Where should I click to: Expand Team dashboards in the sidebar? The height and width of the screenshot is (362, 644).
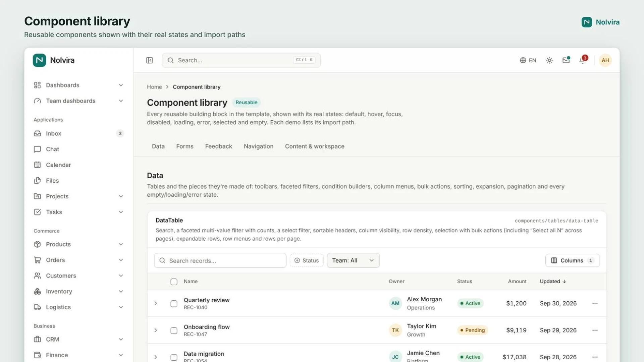[x=79, y=101]
